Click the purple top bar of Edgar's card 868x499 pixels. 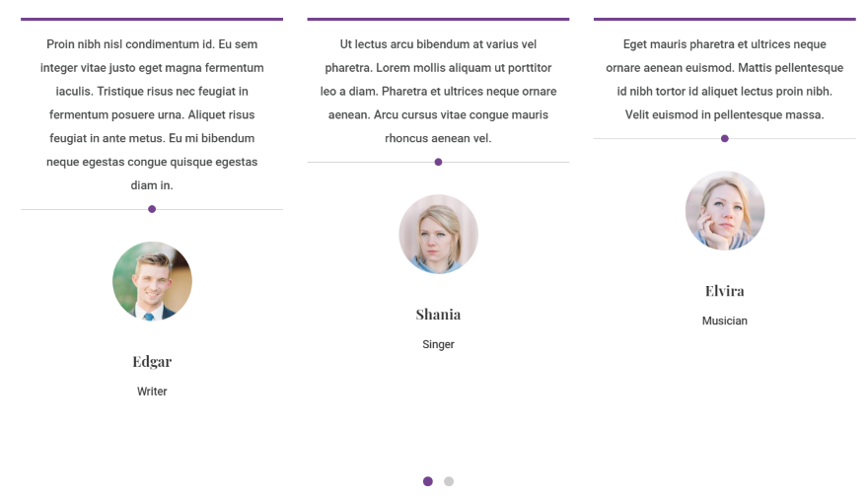tap(152, 19)
